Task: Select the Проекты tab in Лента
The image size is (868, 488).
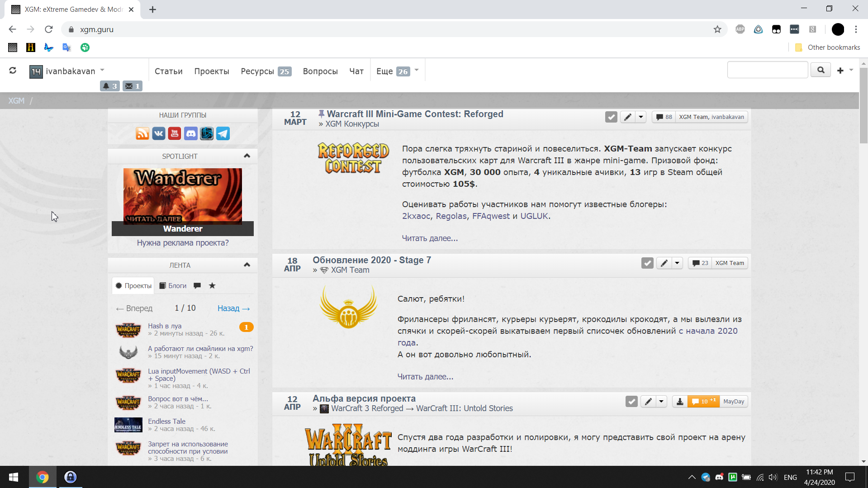Action: tap(133, 286)
